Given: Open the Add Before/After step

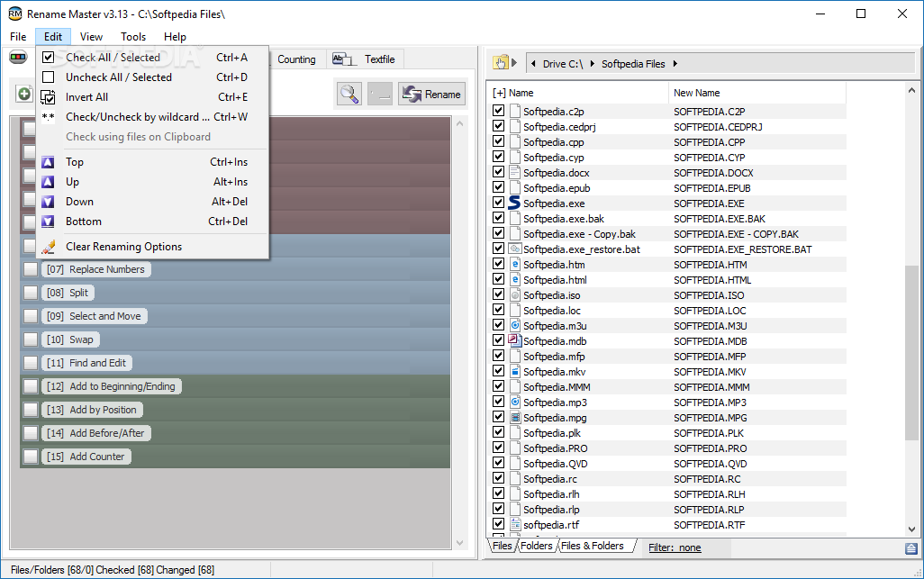Looking at the screenshot, I should pos(96,433).
